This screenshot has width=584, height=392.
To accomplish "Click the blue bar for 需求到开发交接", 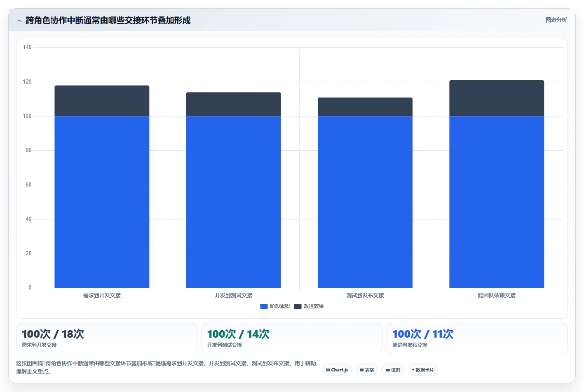I will [102, 202].
